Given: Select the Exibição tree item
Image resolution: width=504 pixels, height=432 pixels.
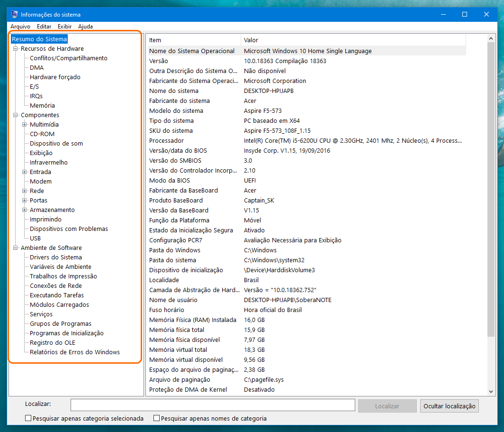Looking at the screenshot, I should coord(41,153).
